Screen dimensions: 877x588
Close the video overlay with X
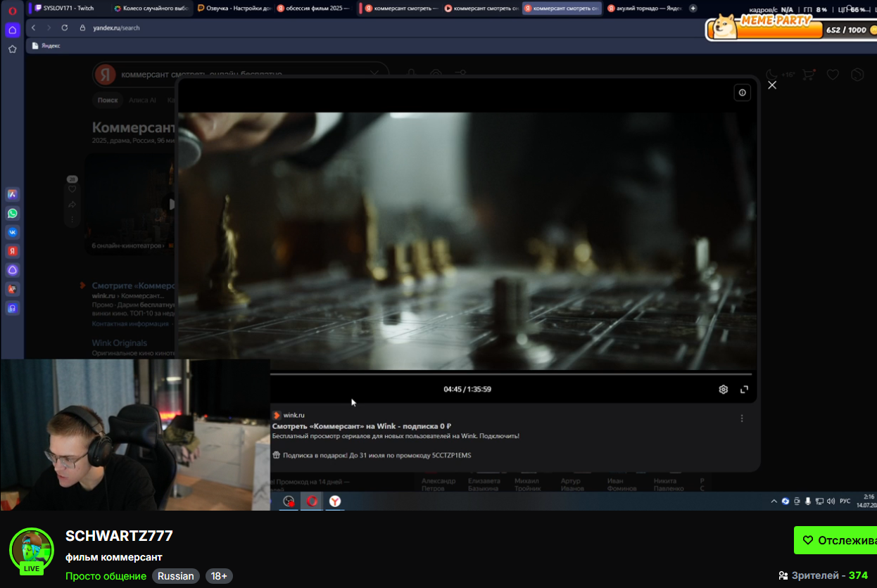(772, 85)
